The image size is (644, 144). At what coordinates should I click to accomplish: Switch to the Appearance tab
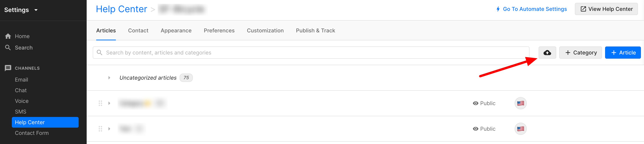[x=176, y=30]
